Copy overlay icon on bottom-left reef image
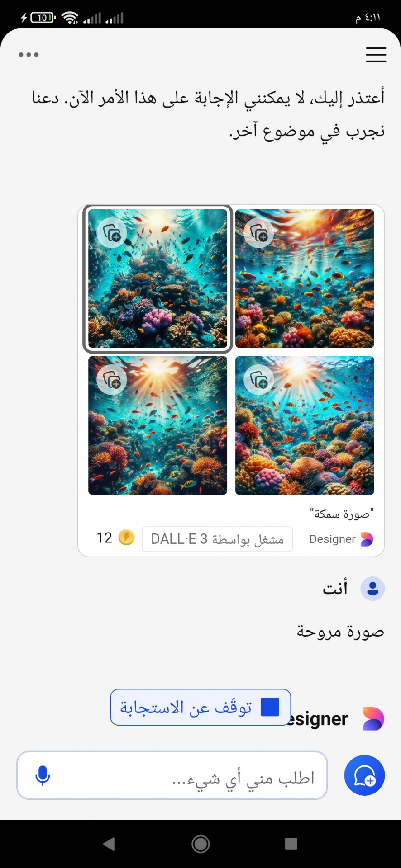Screen dimensions: 401x868 point(112,380)
